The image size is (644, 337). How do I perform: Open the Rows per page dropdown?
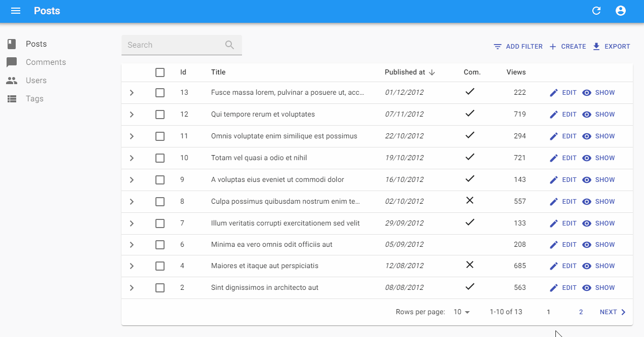coord(461,312)
